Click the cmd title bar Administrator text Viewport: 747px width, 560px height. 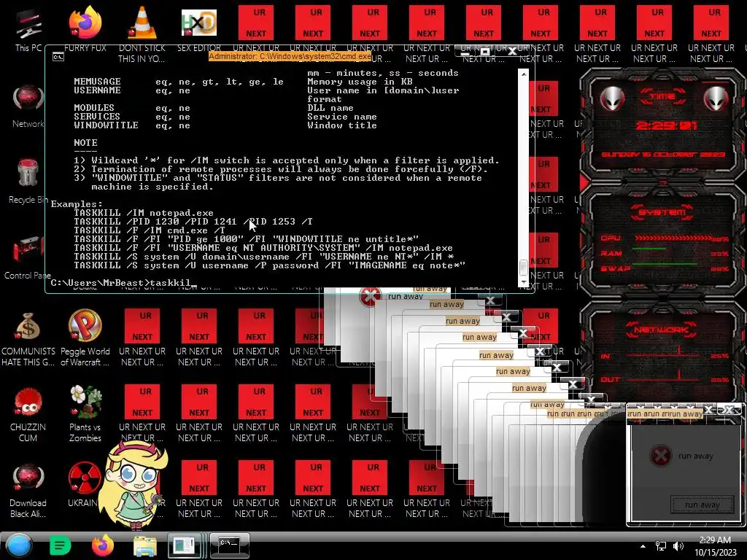(x=290, y=56)
